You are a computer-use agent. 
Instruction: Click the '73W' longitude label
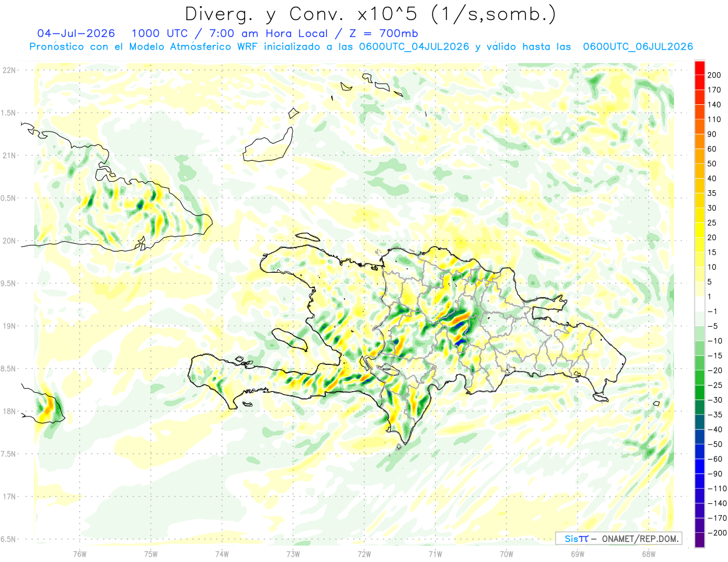click(x=292, y=554)
